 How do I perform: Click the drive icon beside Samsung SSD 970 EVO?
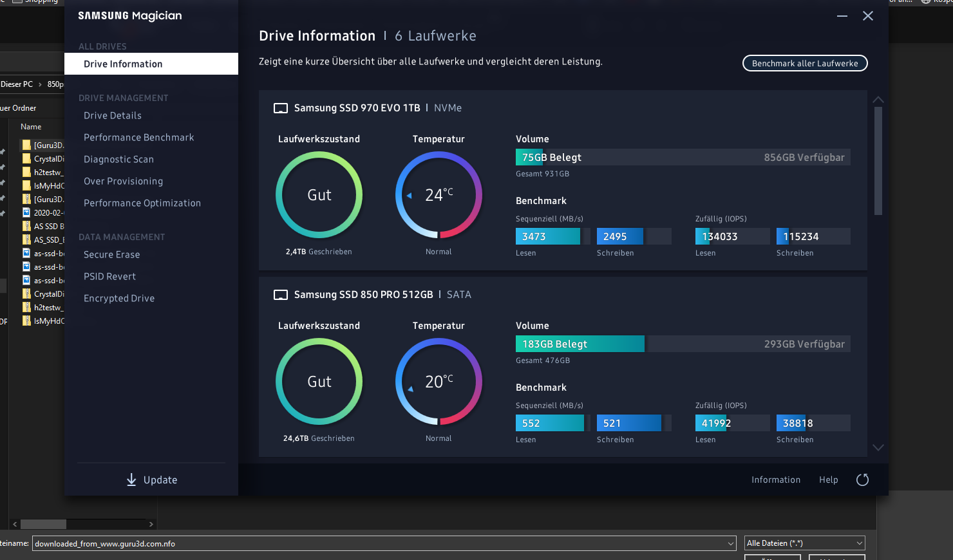point(281,108)
